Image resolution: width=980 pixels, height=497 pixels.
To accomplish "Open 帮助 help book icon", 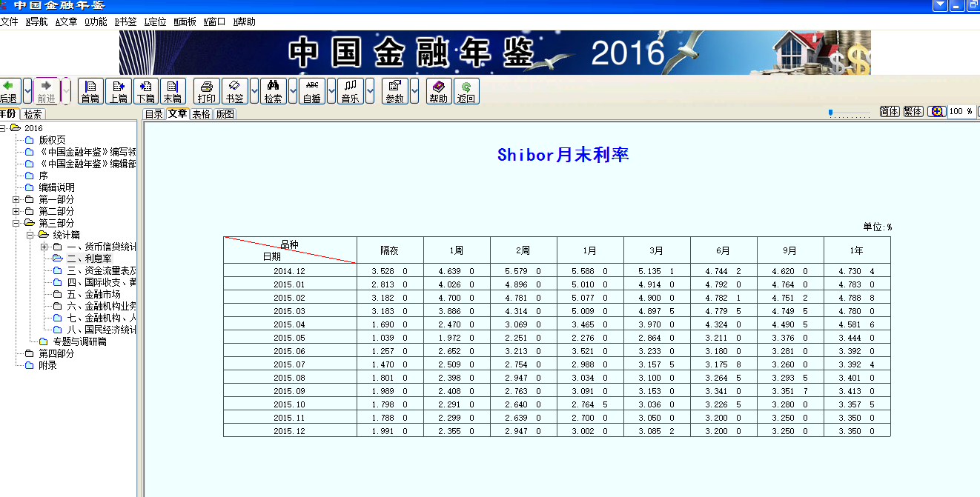I will coord(439,91).
